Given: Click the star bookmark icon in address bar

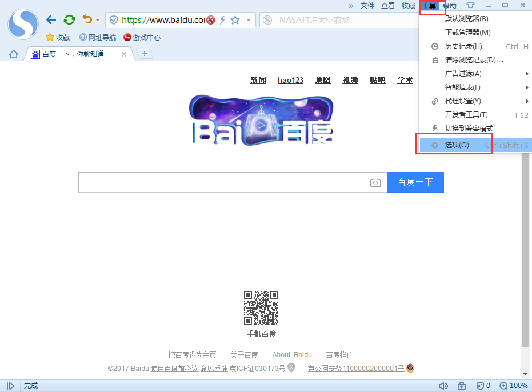Looking at the screenshot, I should pos(235,20).
